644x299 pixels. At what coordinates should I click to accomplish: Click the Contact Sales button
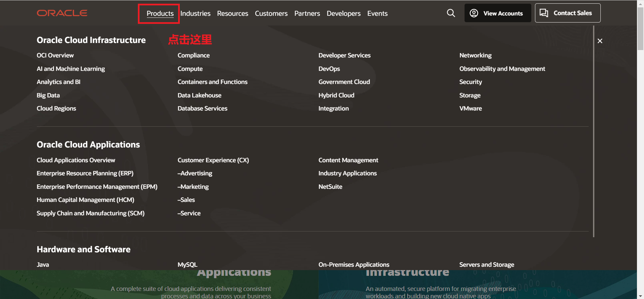(568, 13)
